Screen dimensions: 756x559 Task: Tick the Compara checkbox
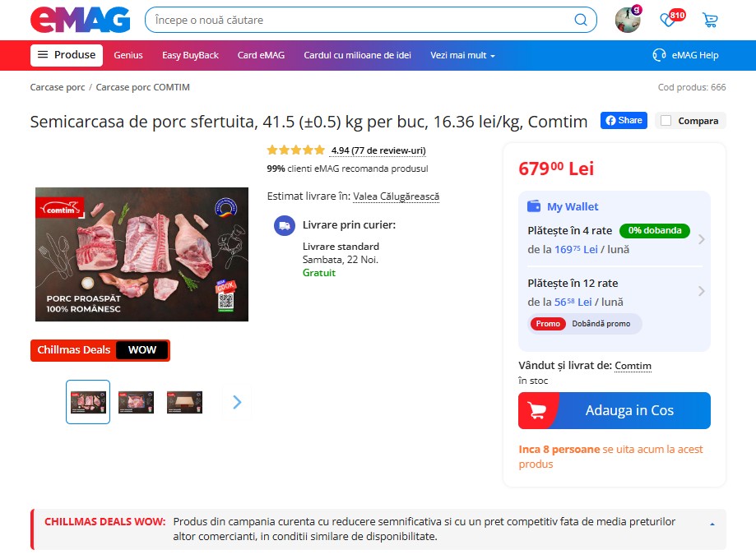coord(666,121)
